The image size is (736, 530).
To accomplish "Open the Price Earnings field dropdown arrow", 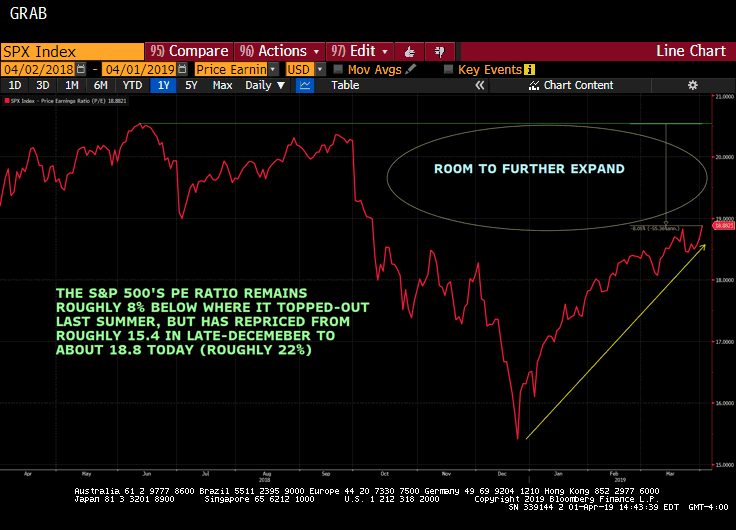I will tap(273, 69).
